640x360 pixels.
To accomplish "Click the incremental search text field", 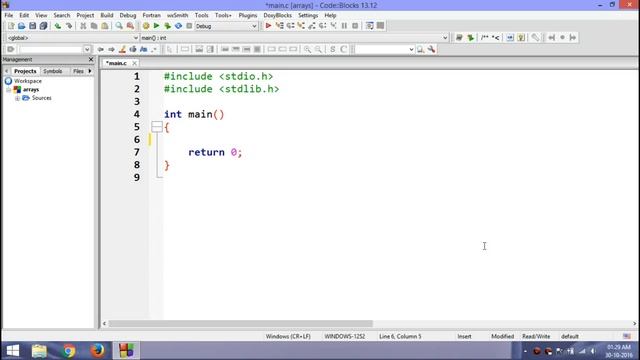I will click(51, 49).
